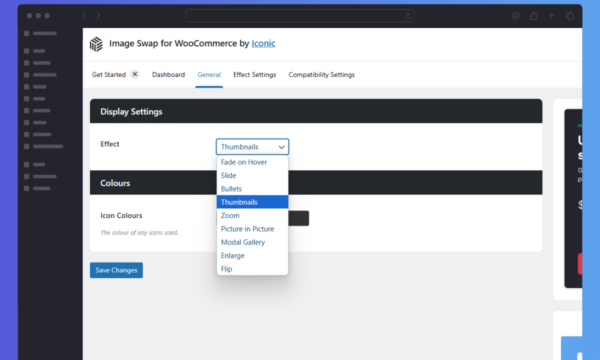The width and height of the screenshot is (600, 360).
Task: Click the Save Changes button
Action: coord(116,270)
